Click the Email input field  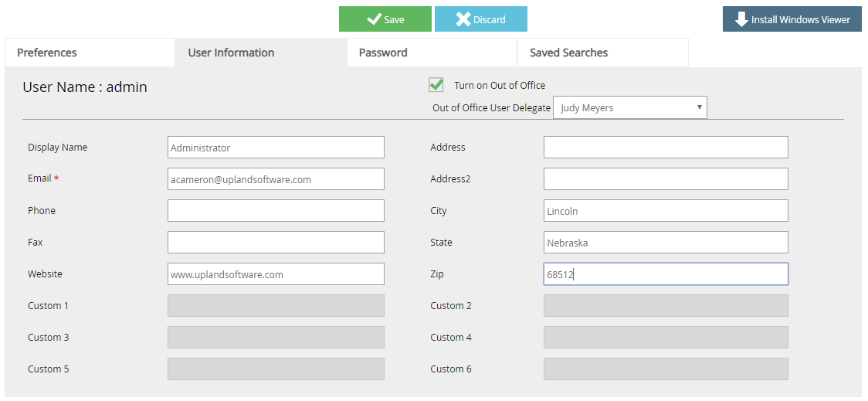click(276, 179)
